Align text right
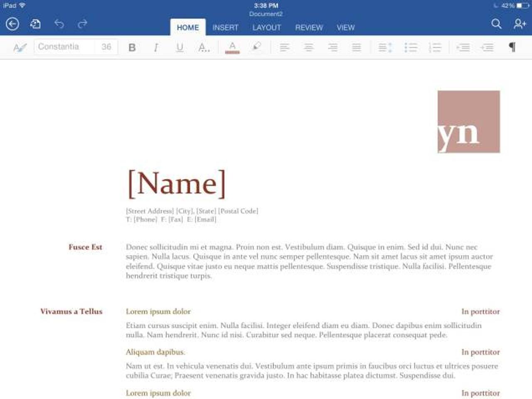532x399 pixels. 332,47
